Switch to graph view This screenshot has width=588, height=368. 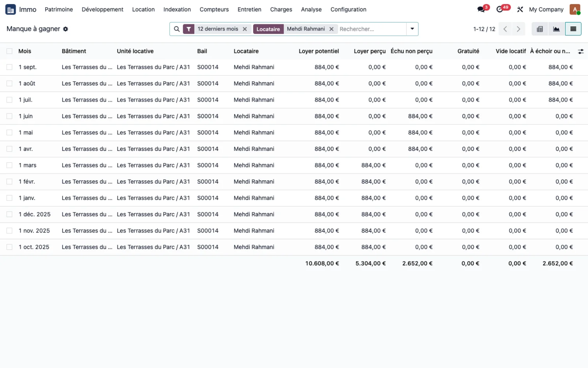click(x=556, y=29)
